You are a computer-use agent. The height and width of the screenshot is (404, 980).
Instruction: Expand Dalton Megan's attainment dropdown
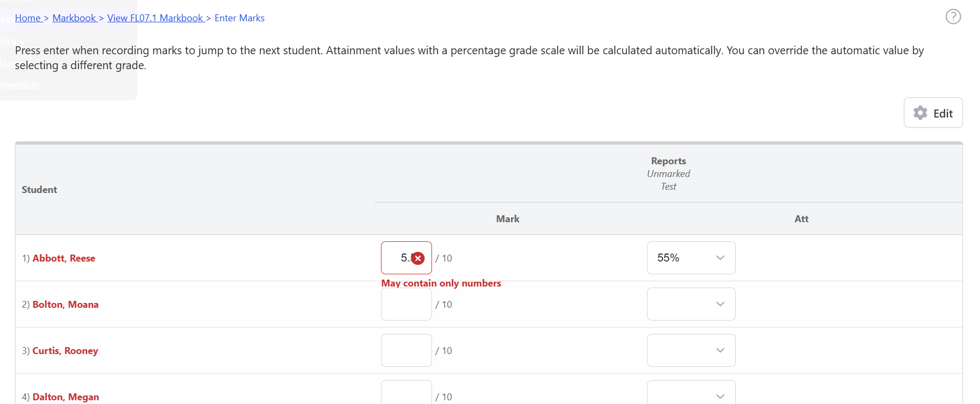691,393
